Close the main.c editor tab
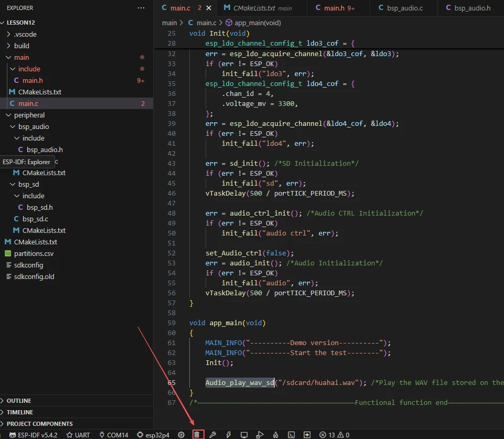This screenshot has height=439, width=504. pos(209,8)
